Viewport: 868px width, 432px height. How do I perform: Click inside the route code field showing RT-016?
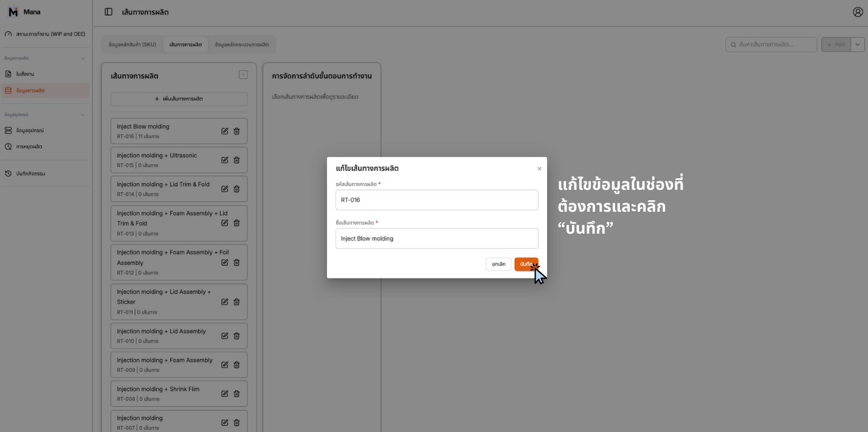436,200
